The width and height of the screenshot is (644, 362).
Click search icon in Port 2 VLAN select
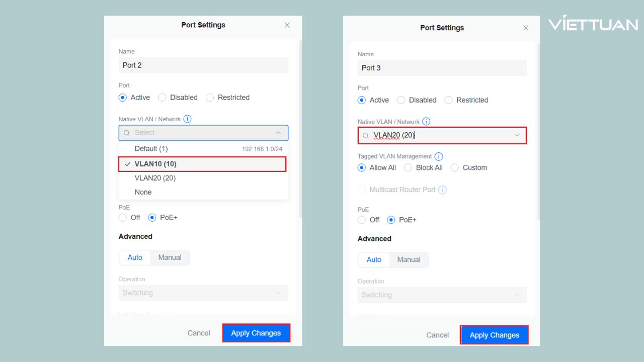127,133
